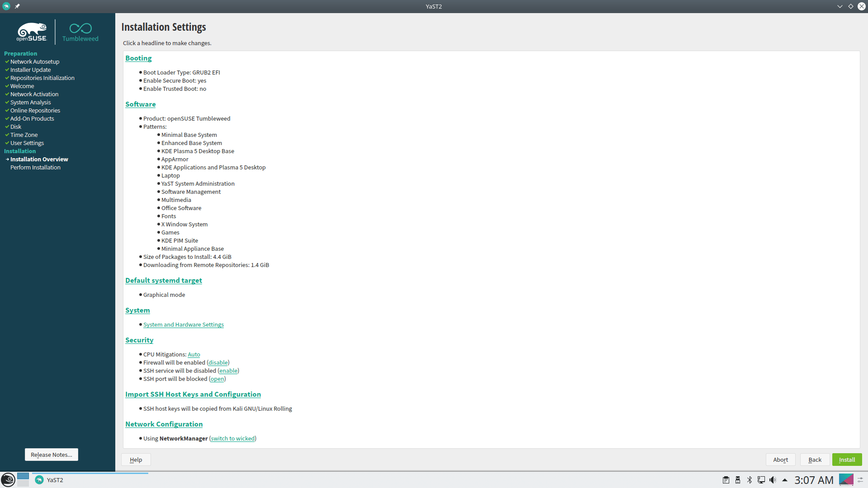Screen dimensions: 868x488
Task: Disable the firewall via disable link
Action: (x=218, y=362)
